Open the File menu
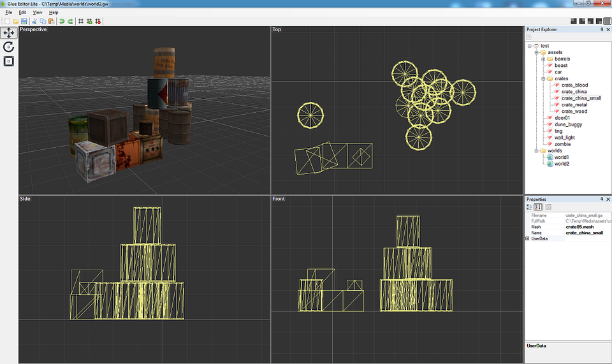The width and height of the screenshot is (612, 364). click(x=8, y=12)
